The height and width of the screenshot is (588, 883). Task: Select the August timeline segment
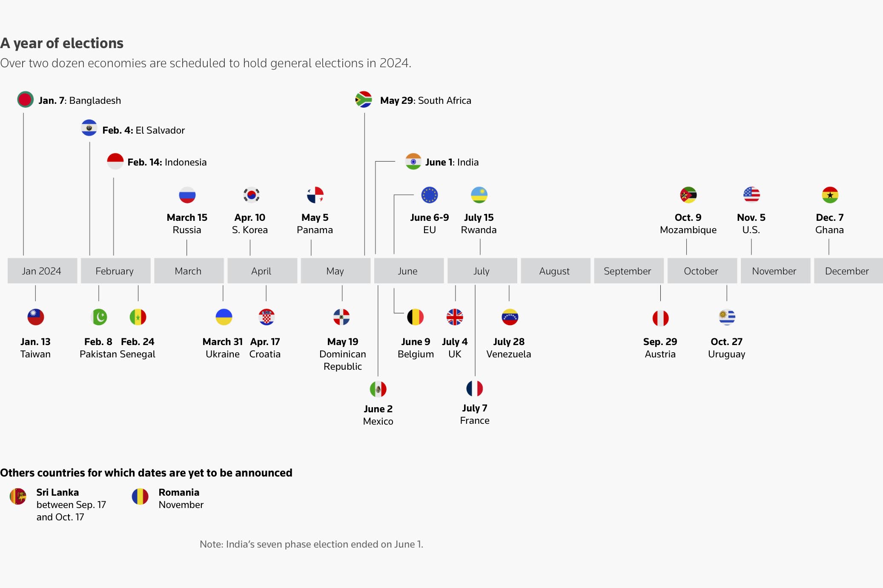click(x=555, y=271)
